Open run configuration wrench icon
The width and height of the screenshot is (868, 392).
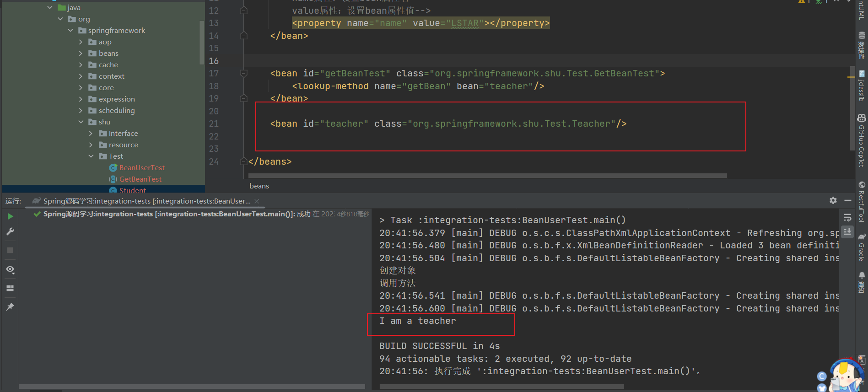[10, 232]
